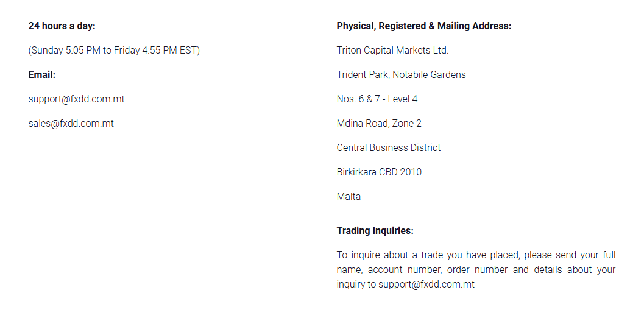Image resolution: width=644 pixels, height=329 pixels.
Task: Click the Central Business District line
Action: [389, 148]
